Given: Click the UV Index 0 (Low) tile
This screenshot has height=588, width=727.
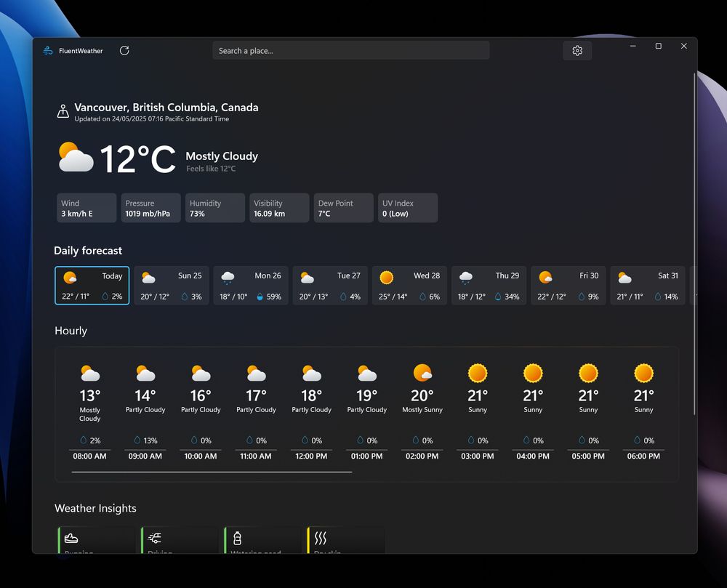Looking at the screenshot, I should pos(408,208).
